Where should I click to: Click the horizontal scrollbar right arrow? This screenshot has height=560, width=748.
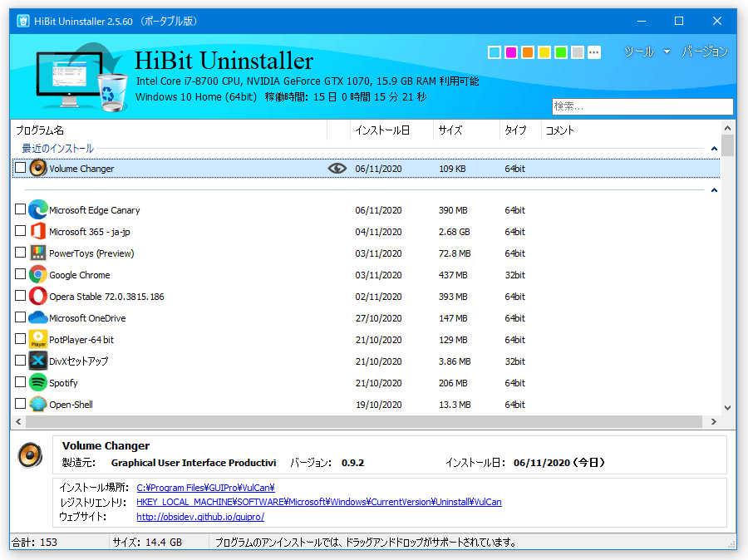pos(714,422)
